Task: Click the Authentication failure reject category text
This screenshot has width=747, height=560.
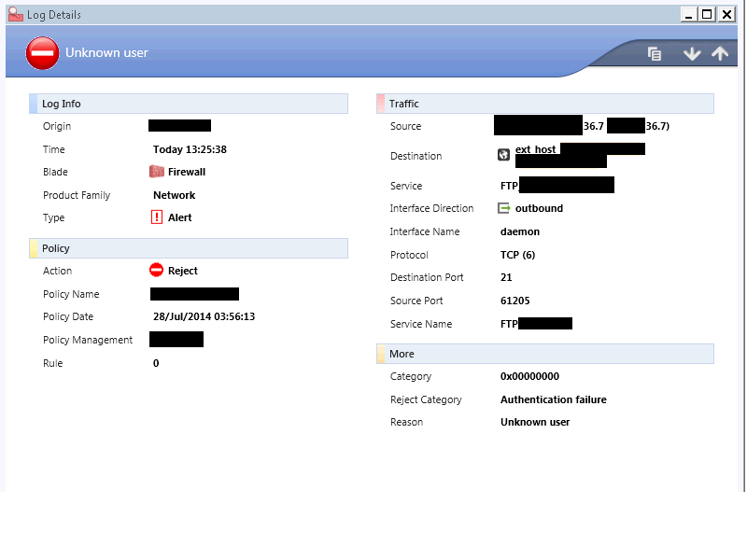Action: [553, 399]
